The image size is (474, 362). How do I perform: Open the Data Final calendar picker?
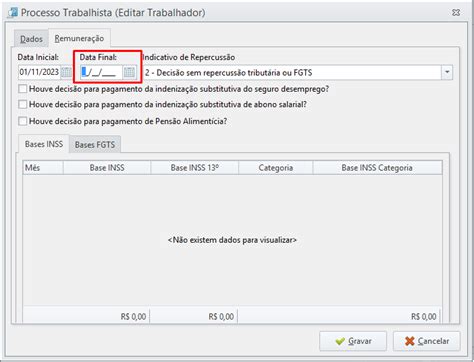pyautogui.click(x=129, y=72)
